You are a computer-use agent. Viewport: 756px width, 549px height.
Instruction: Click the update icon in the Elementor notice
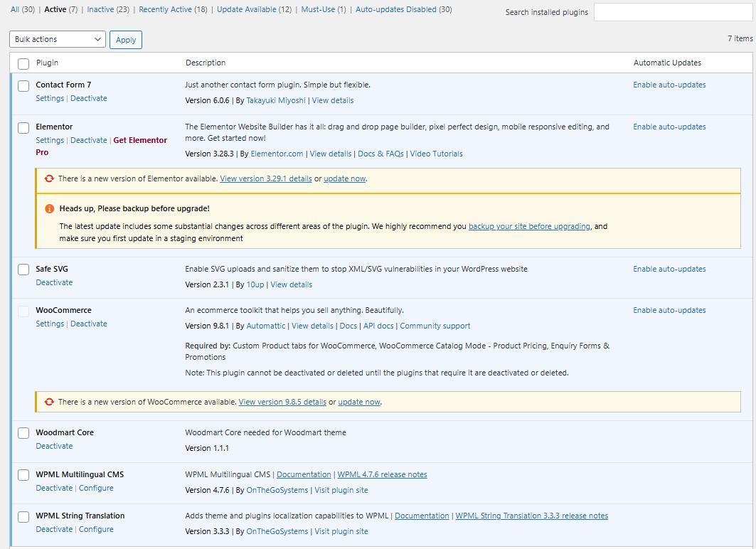(49, 178)
